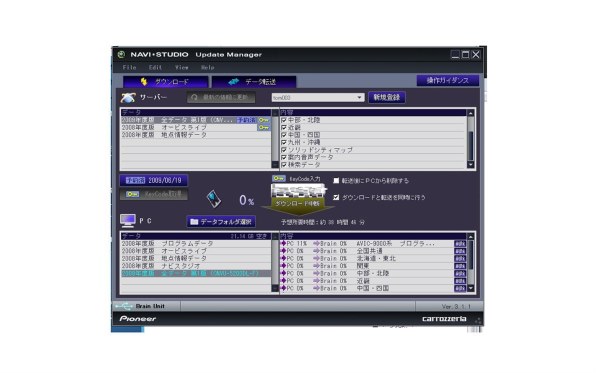Select PC row オービスライブ
Screen dimensions: 596x373
tap(196, 251)
